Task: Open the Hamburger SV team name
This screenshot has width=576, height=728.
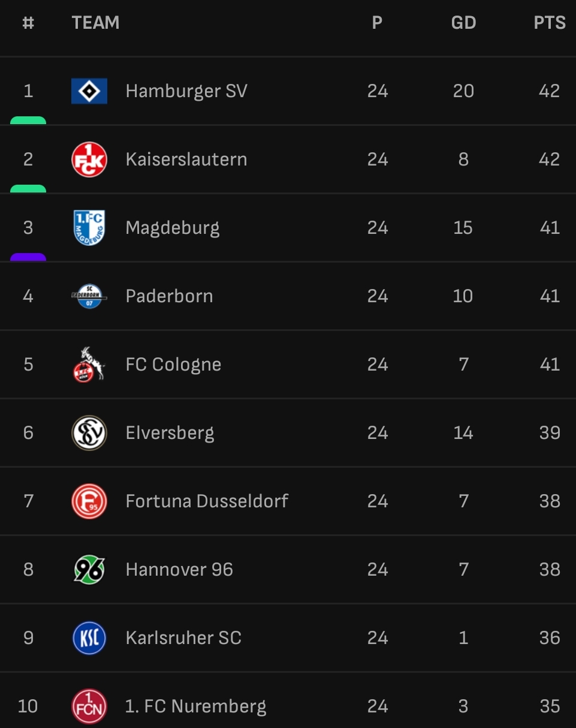Action: point(186,91)
